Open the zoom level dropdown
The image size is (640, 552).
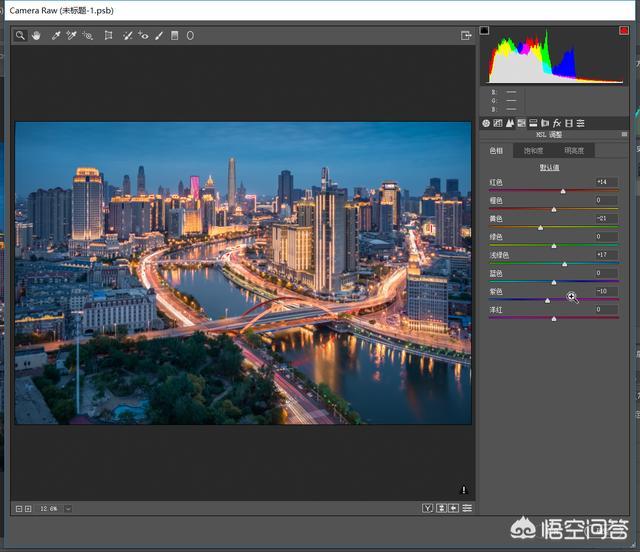click(68, 509)
